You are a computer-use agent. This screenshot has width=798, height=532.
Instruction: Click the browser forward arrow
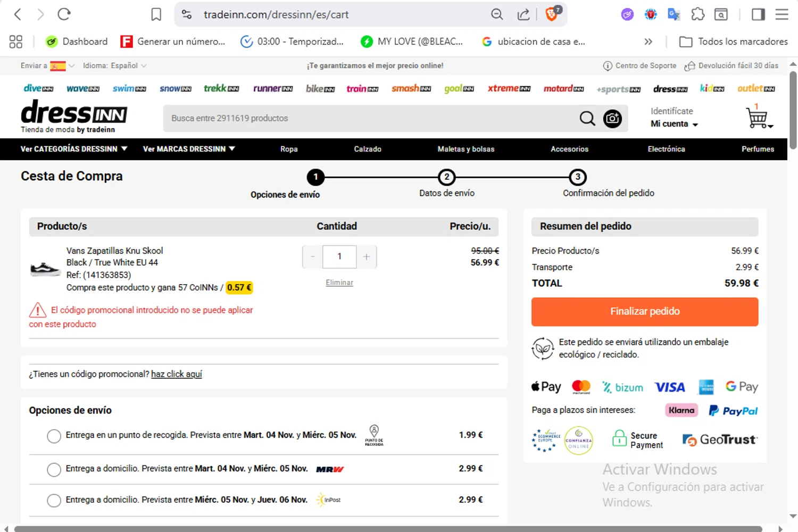pyautogui.click(x=40, y=14)
